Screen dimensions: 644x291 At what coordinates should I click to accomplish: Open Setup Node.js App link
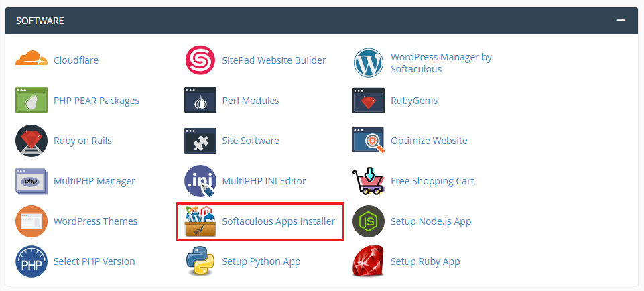pyautogui.click(x=431, y=221)
